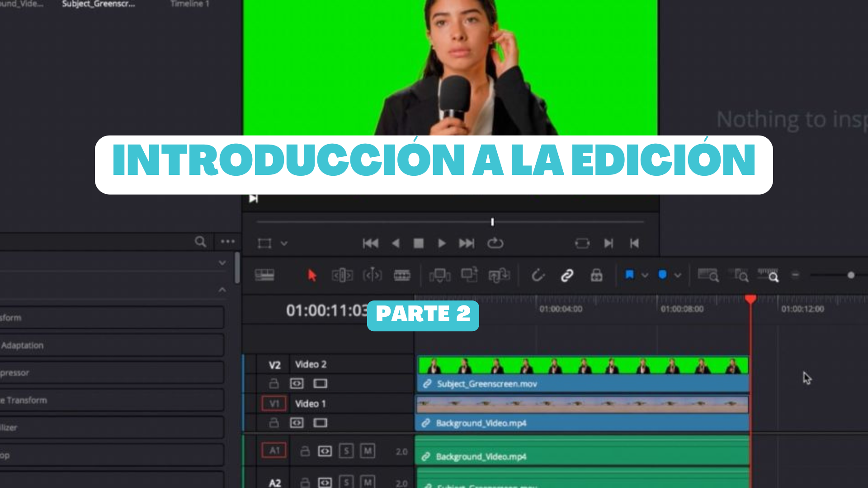Click the Mark Out icon
This screenshot has width=868, height=488.
[x=634, y=244]
